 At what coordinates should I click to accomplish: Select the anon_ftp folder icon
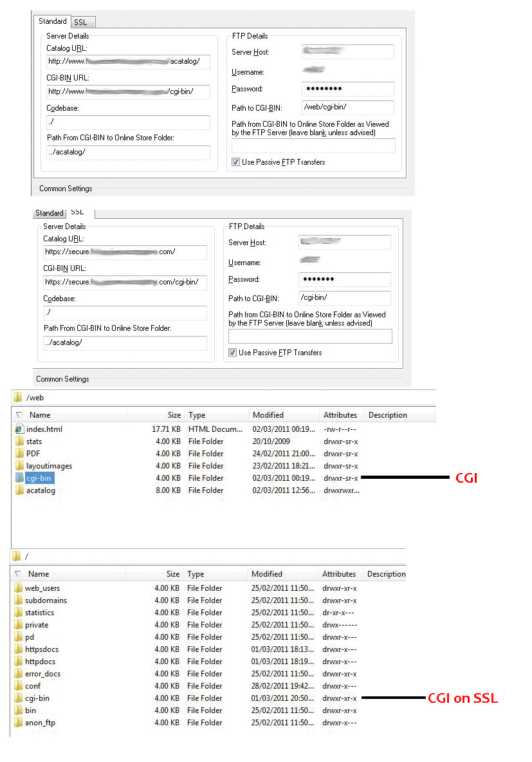pyautogui.click(x=18, y=723)
